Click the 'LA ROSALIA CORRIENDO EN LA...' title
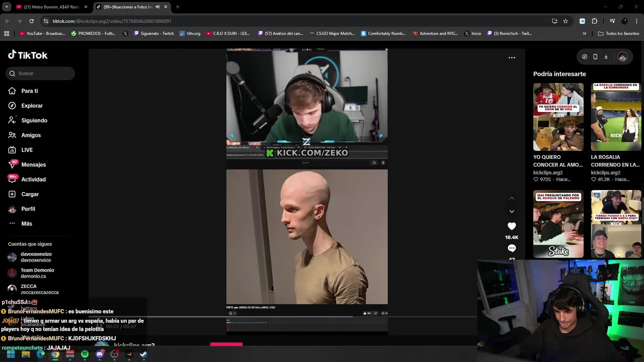The image size is (644, 362). 615,161
